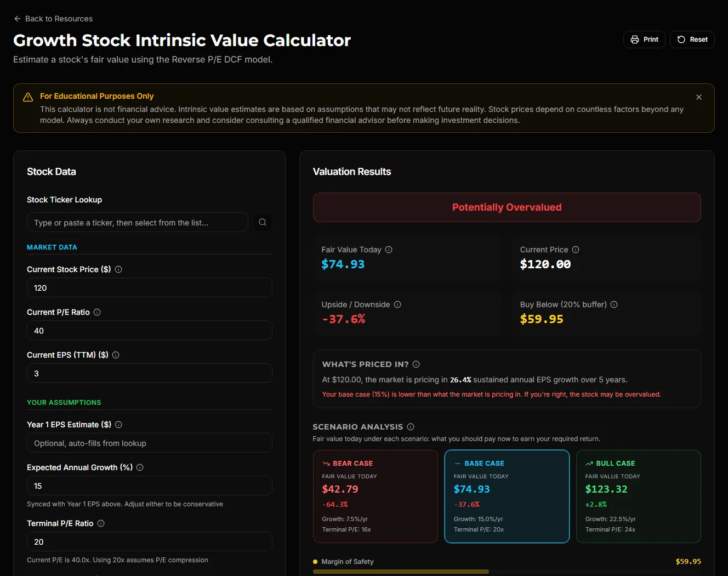
Task: Show info for Fair Value Today
Action: [389, 250]
